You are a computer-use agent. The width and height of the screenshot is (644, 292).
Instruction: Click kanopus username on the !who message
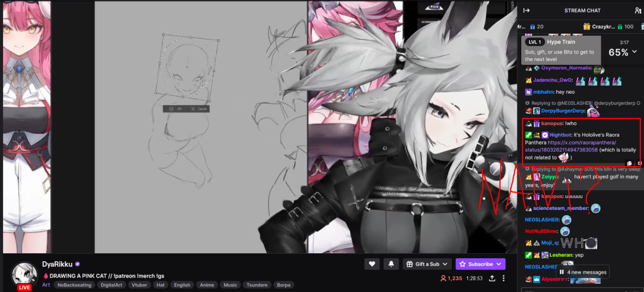[551, 123]
